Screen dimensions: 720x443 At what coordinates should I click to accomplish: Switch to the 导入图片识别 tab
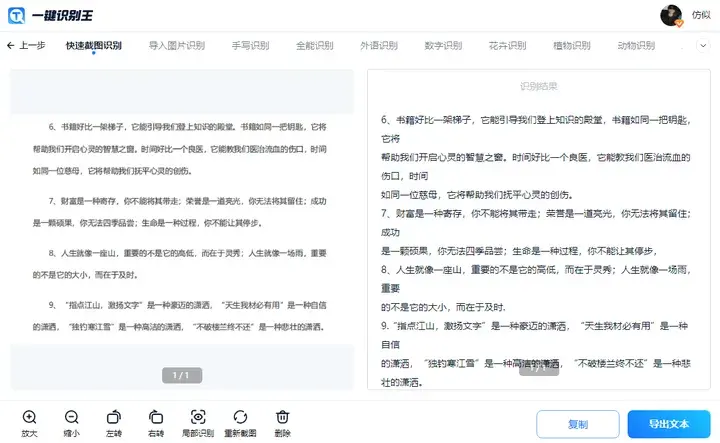coord(177,45)
